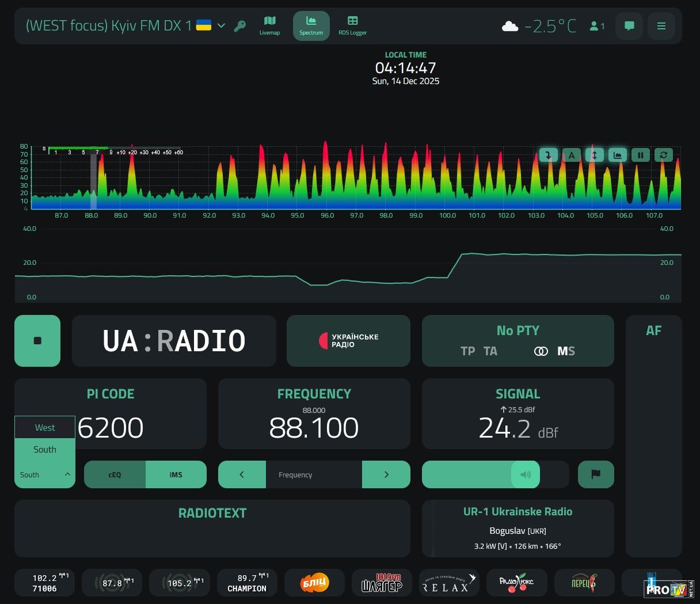Toggle the iMS filter

click(176, 474)
